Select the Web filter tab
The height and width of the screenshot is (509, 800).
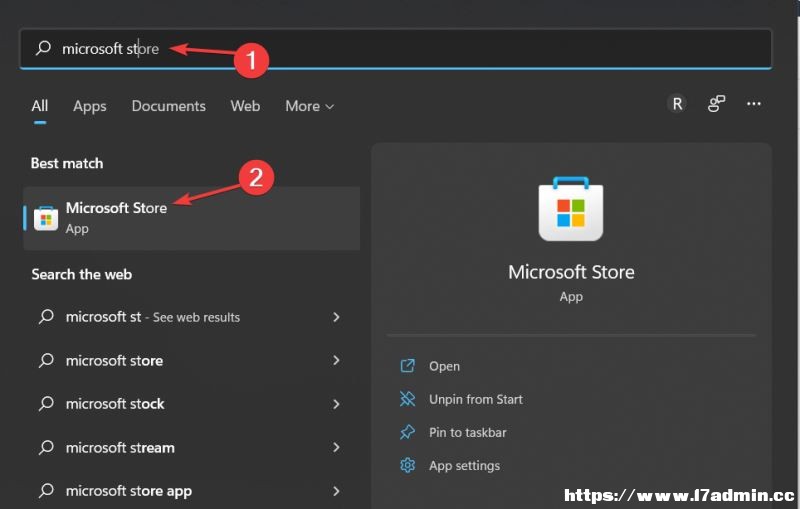[x=245, y=106]
